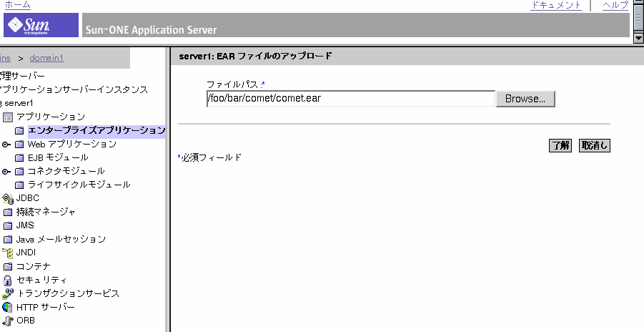Select the EJB モジュール tree item
This screenshot has width=644, height=332.
click(x=58, y=158)
